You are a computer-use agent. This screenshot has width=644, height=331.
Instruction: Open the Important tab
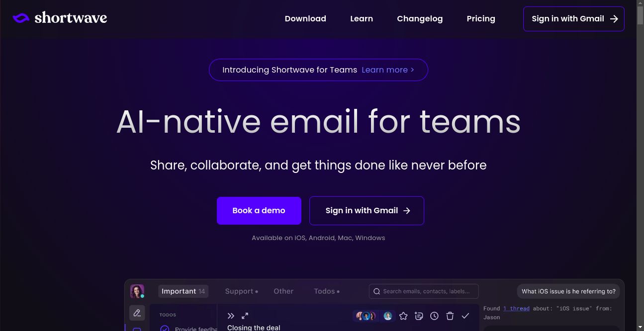click(x=183, y=291)
